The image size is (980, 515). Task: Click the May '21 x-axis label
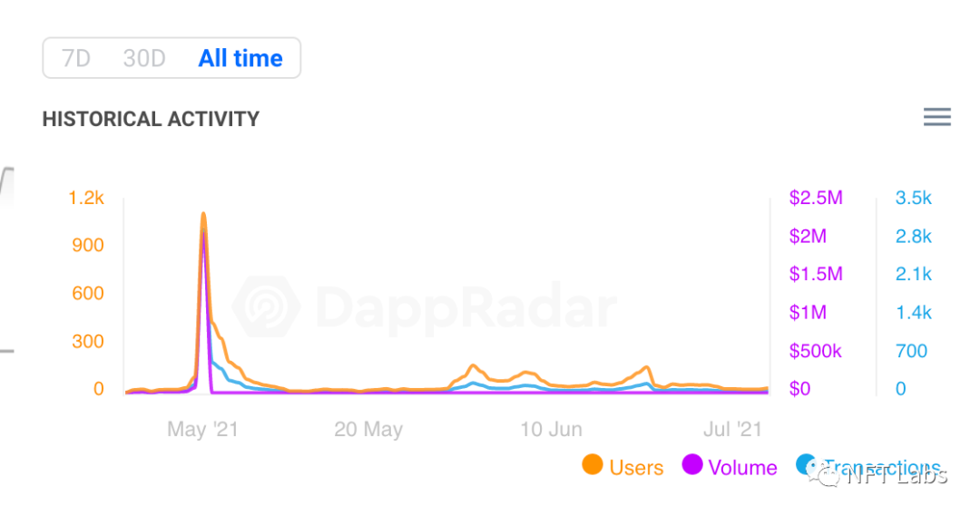click(x=202, y=430)
